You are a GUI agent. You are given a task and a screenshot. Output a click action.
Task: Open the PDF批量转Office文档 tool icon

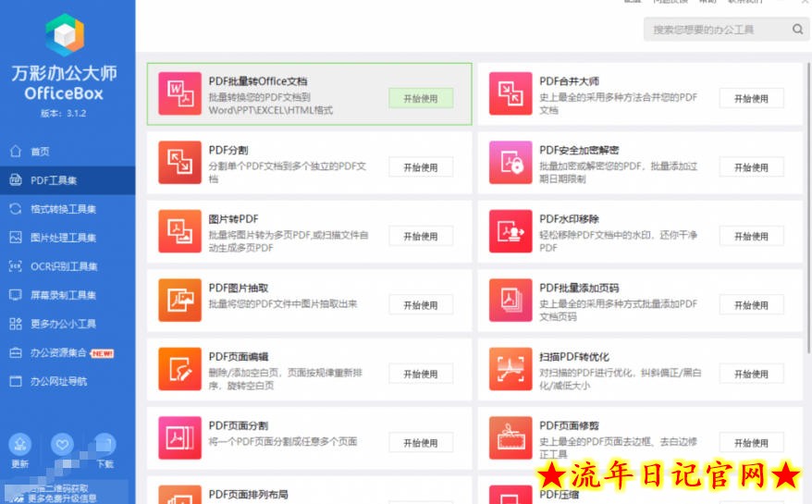tap(179, 93)
